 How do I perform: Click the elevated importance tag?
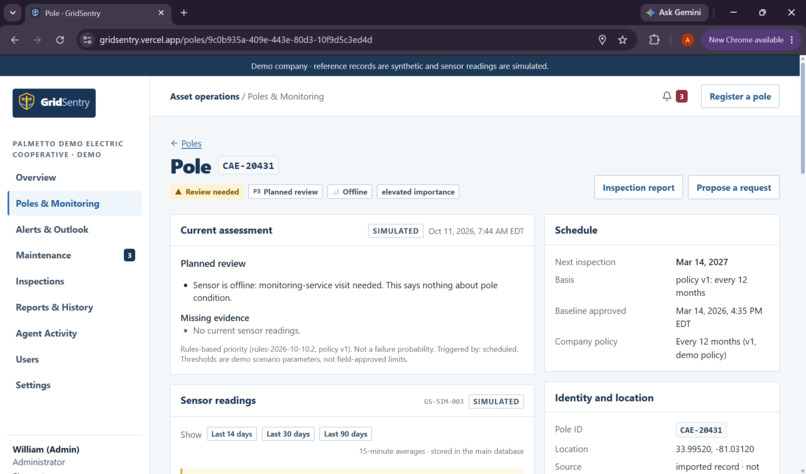418,192
